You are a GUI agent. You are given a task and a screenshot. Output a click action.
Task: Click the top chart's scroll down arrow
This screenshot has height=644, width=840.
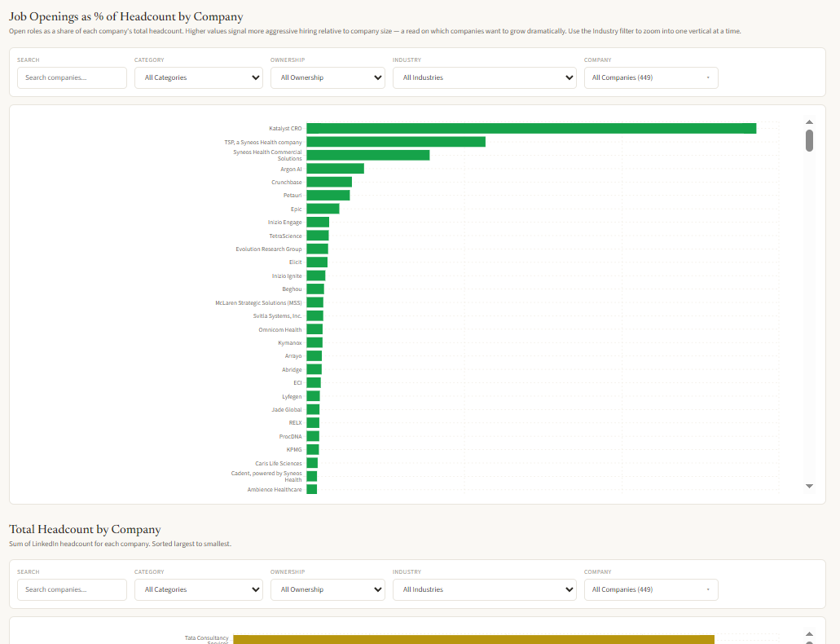click(x=810, y=486)
